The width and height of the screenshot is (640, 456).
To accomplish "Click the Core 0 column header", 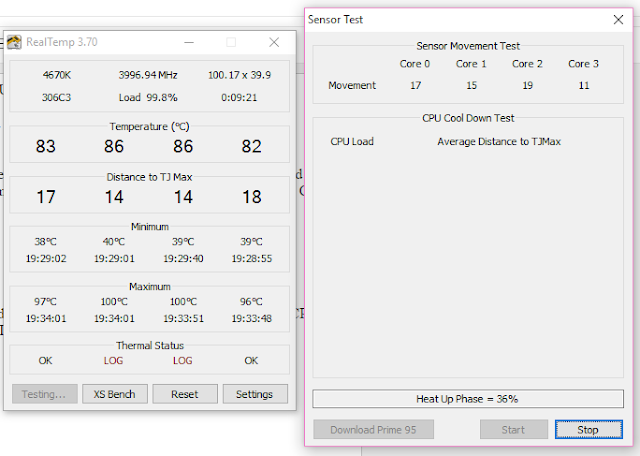I will click(x=415, y=64).
